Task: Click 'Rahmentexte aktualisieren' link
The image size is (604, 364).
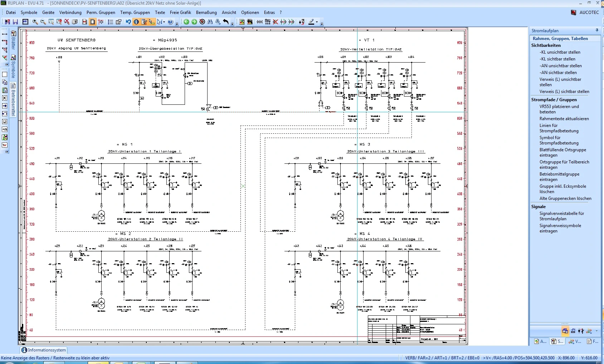Action: pyautogui.click(x=564, y=119)
